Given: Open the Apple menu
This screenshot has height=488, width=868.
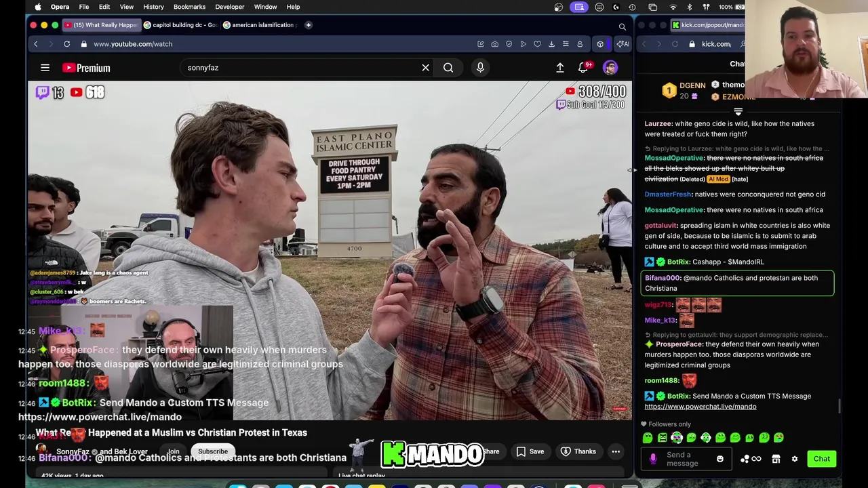Looking at the screenshot, I should tap(38, 7).
